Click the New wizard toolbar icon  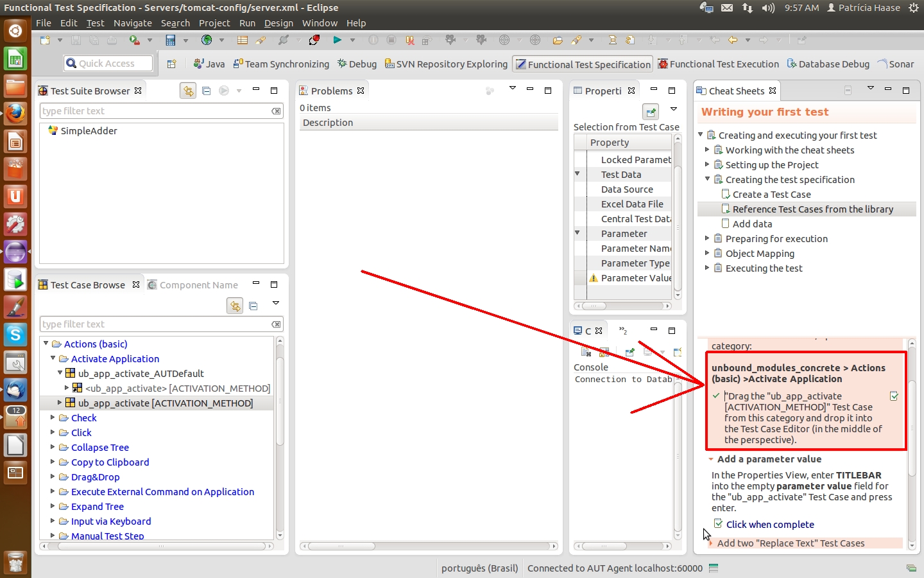pos(45,40)
